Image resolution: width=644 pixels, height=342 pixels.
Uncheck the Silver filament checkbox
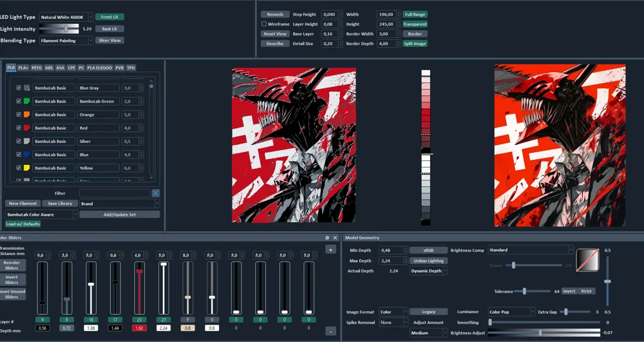coord(19,141)
